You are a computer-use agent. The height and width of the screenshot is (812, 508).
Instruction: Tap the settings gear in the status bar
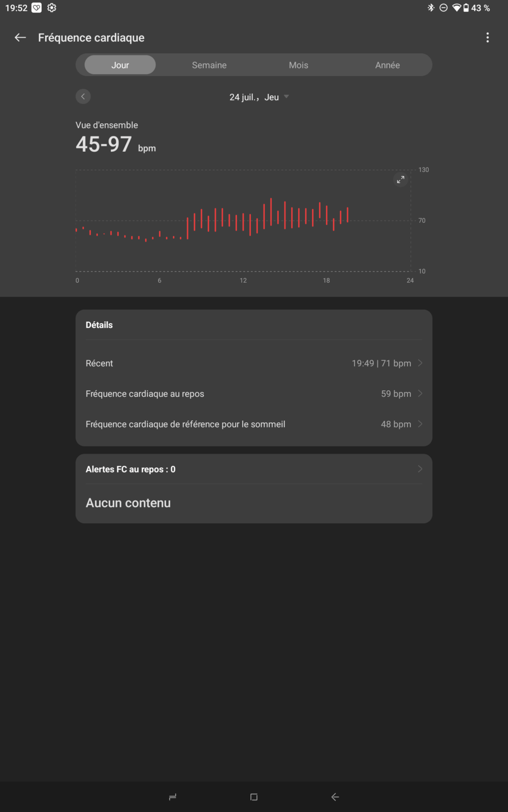tap(52, 8)
